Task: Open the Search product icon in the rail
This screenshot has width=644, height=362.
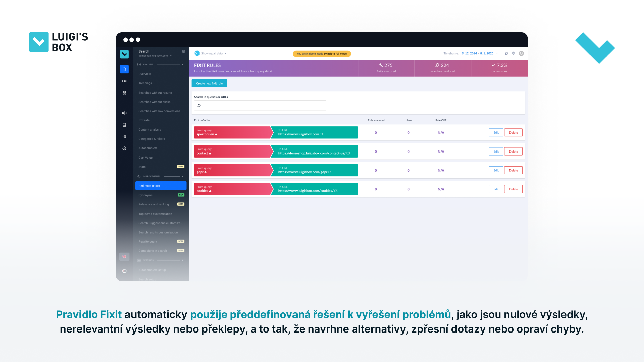Action: pos(124,69)
